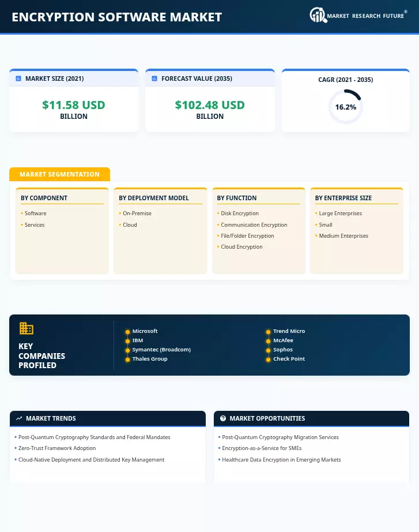Click the By Function heading
419x532 pixels.
(237, 198)
